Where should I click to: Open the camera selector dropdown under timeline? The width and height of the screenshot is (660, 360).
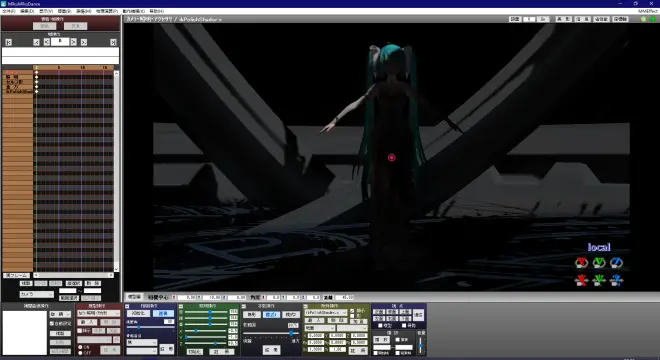coord(37,294)
